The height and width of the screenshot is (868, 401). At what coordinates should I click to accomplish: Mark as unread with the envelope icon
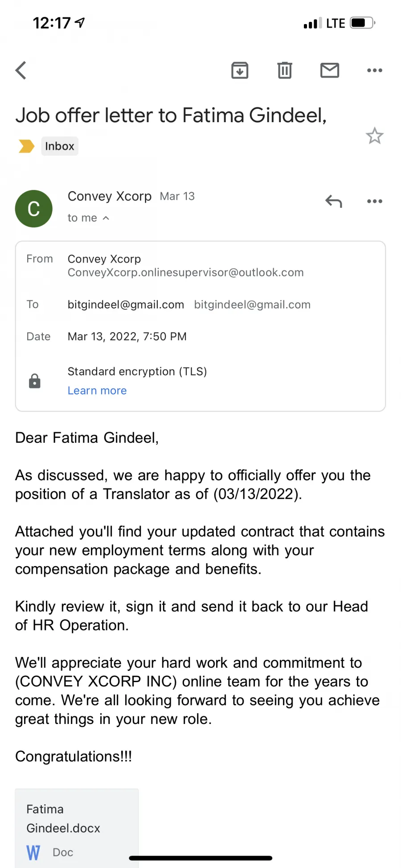click(x=330, y=70)
